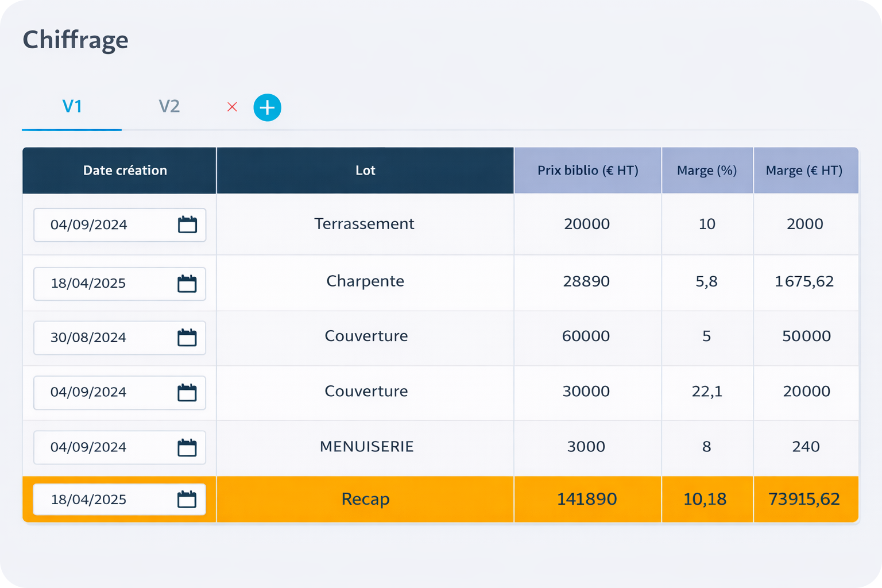Open calendar for date 30/08/2024
Viewport: 882px width, 588px height.
[x=187, y=338]
